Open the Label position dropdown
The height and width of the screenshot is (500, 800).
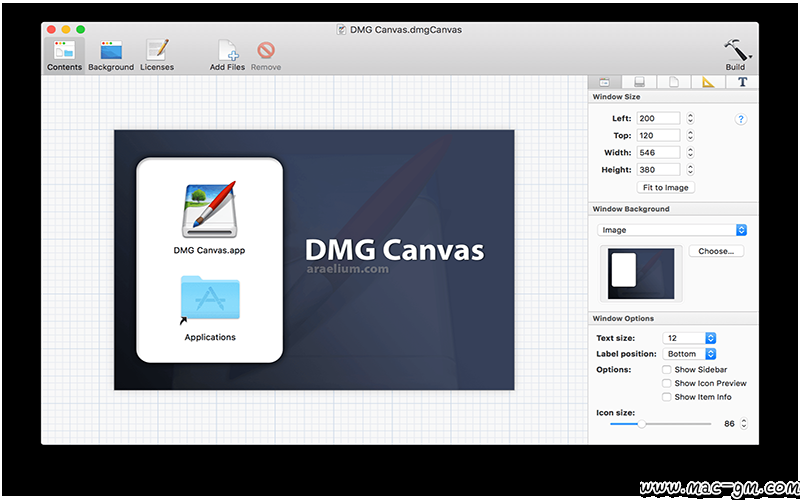(689, 354)
